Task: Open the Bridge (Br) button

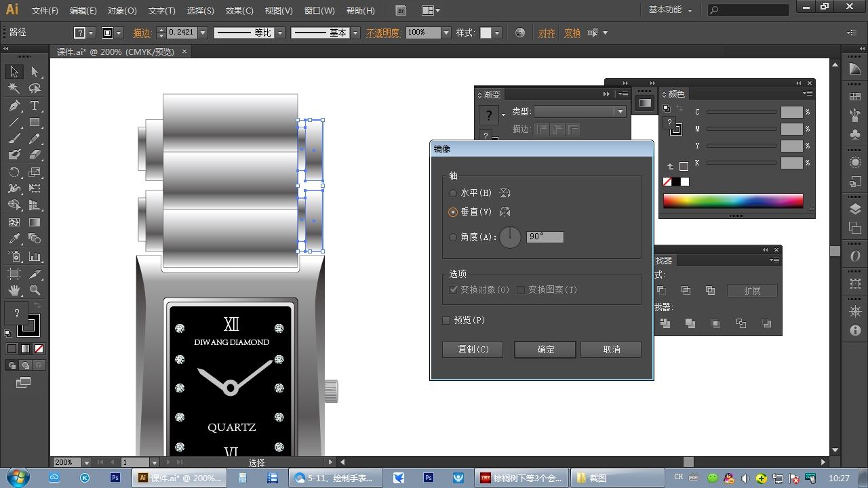Action: click(x=401, y=11)
